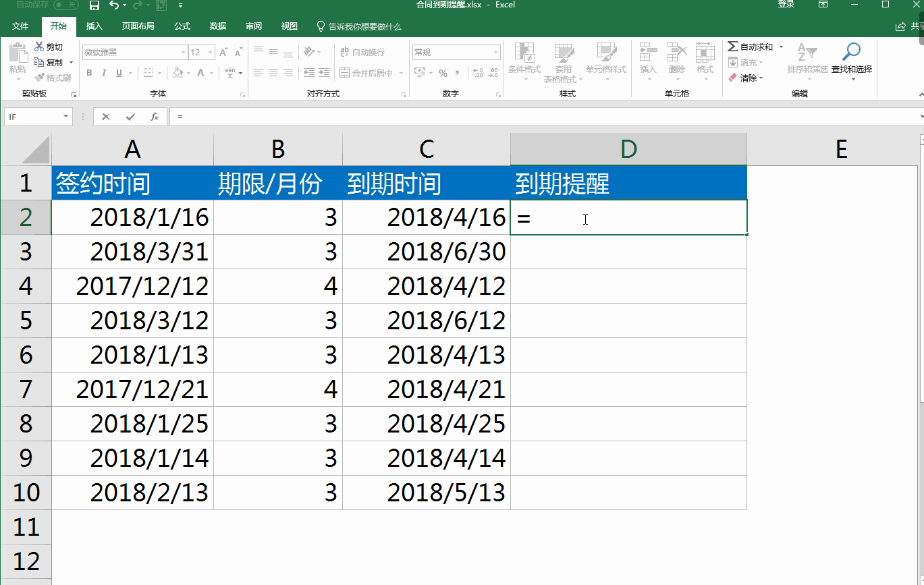Click the Share (共享) button

point(909,26)
